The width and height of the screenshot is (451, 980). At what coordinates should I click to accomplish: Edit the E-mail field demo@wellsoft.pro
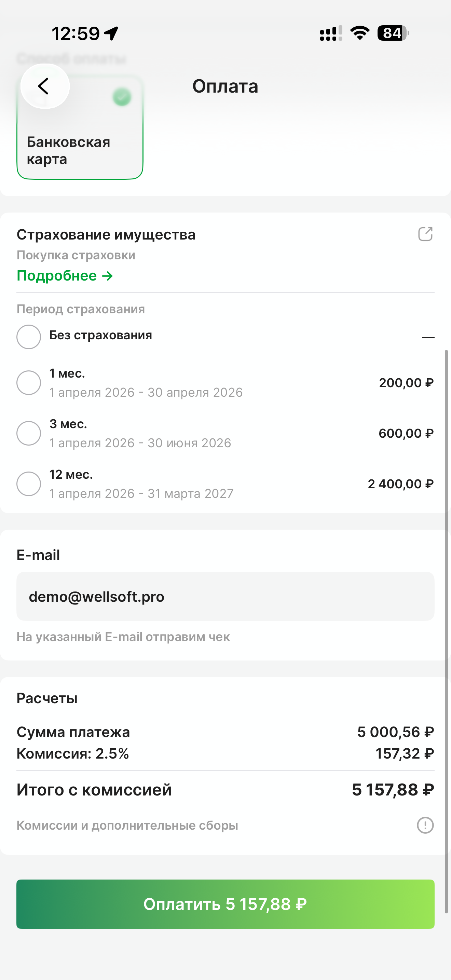click(x=225, y=597)
